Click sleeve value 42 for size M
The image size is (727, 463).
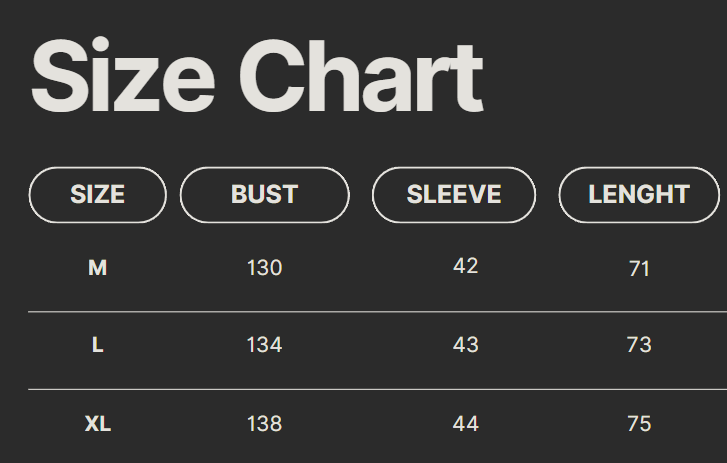click(x=465, y=266)
